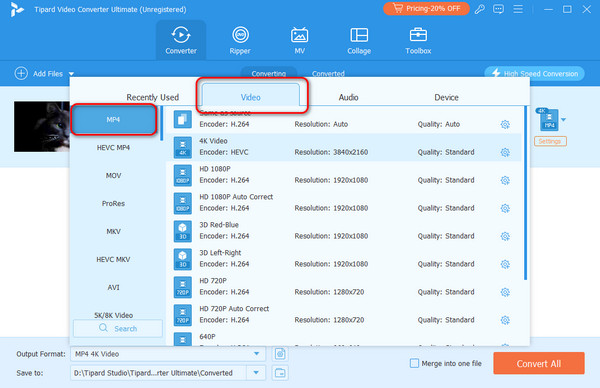Select the Audio tab
Screen dimensions: 600x388
click(x=348, y=97)
